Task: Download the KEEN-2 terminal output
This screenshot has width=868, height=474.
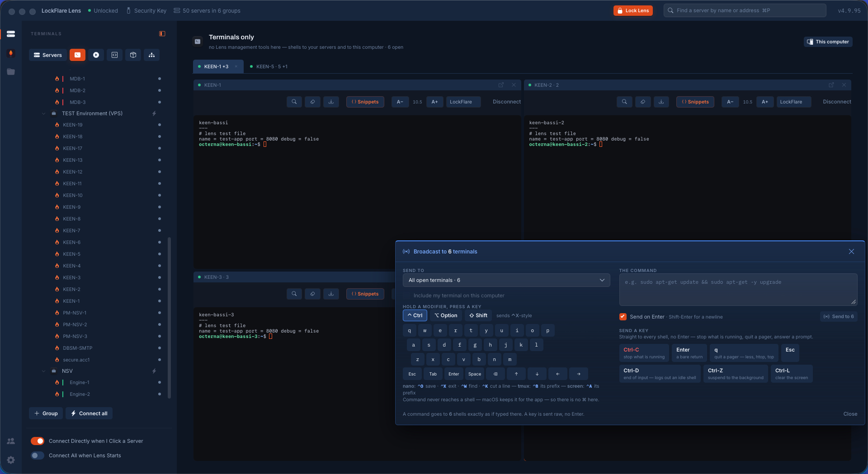Action: 661,102
